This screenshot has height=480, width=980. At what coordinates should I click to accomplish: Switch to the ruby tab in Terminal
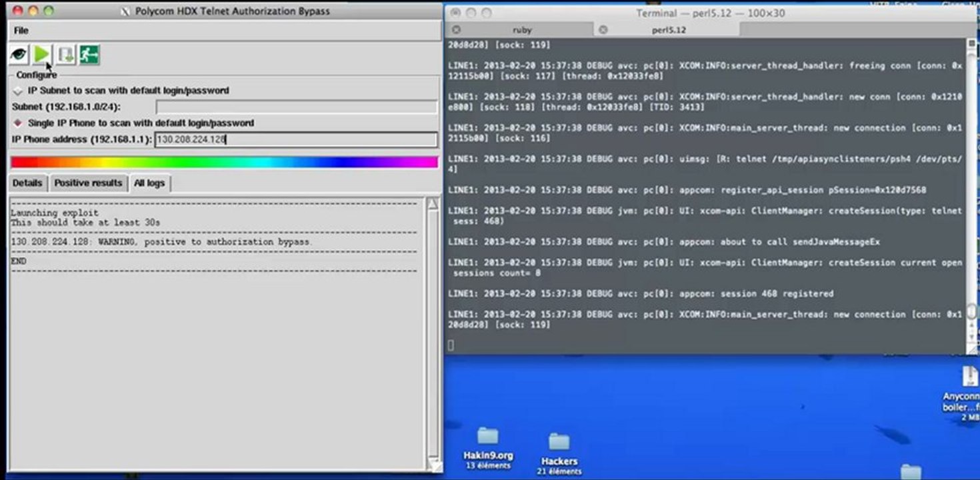pos(522,30)
